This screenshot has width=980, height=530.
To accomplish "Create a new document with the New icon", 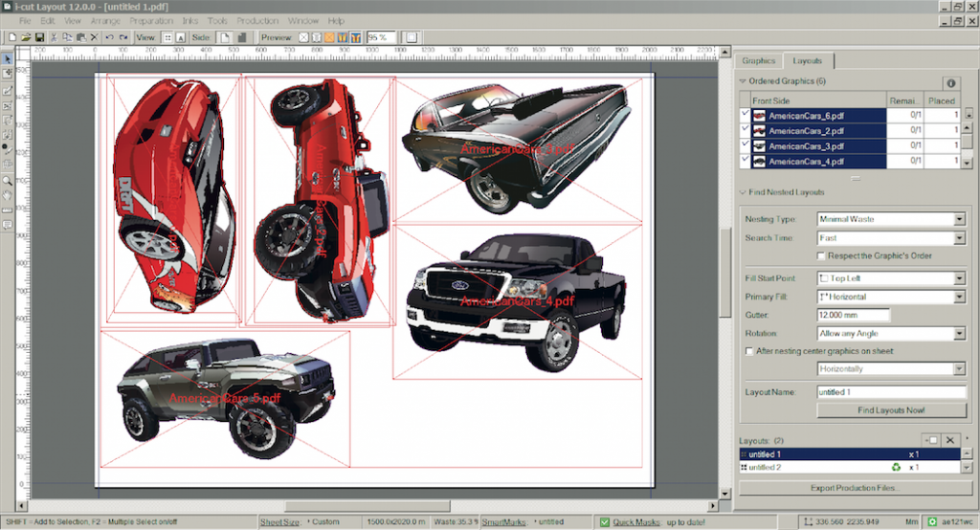I will click(x=11, y=37).
